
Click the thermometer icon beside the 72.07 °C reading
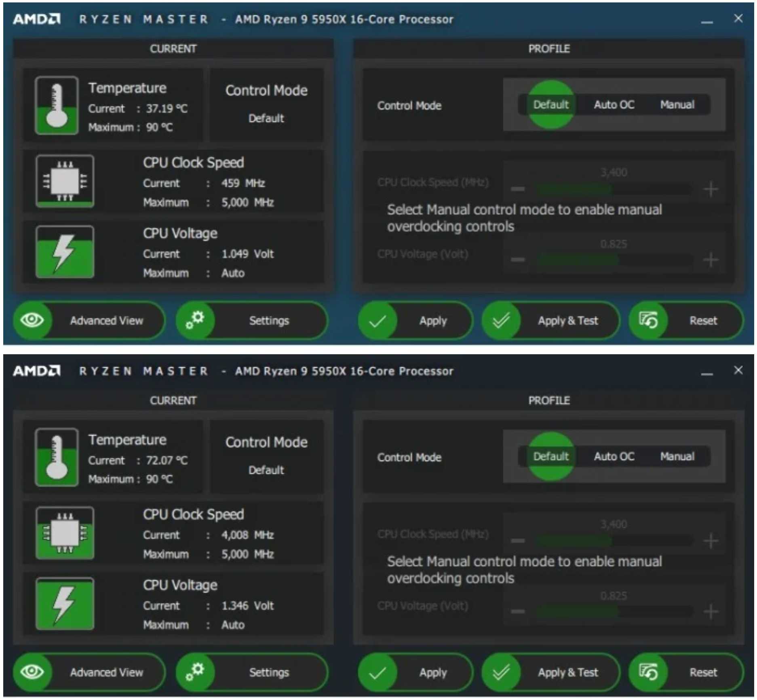[x=57, y=457]
